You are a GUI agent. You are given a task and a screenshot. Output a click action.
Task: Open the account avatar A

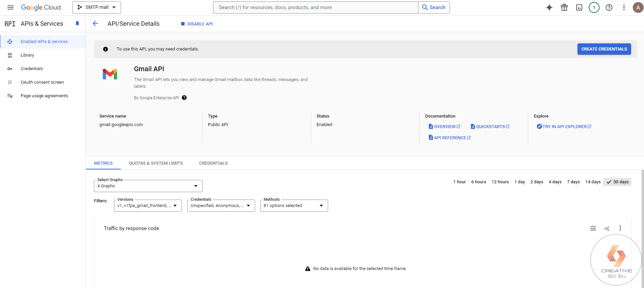(638, 7)
